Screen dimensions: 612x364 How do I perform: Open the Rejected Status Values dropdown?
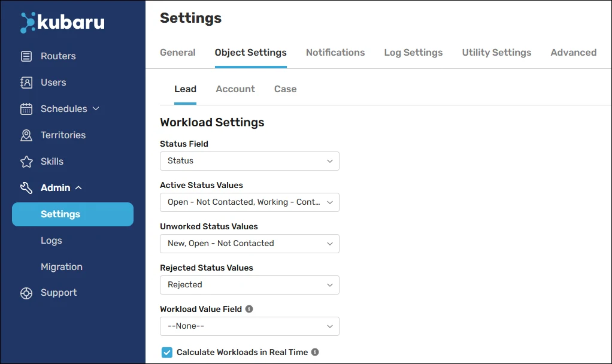249,285
